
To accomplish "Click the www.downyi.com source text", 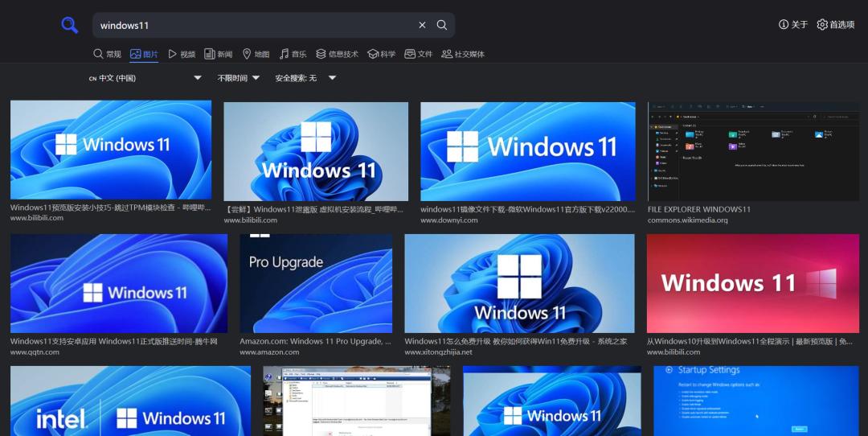I will (x=449, y=220).
